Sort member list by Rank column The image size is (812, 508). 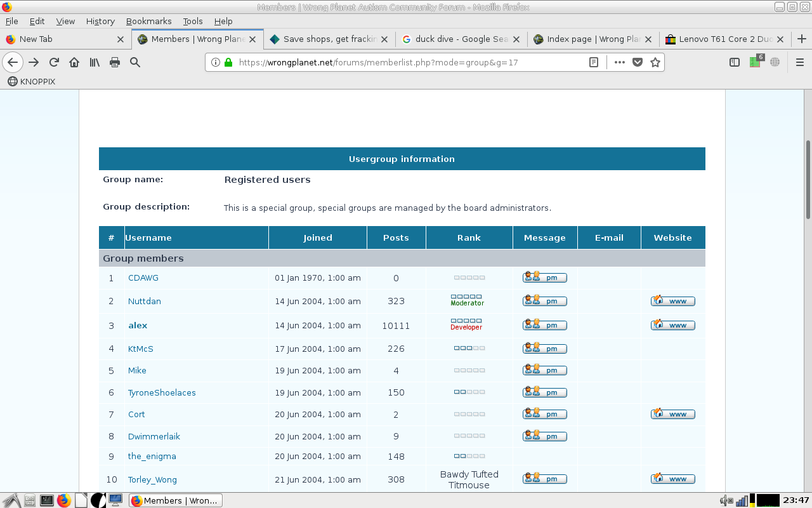point(469,237)
